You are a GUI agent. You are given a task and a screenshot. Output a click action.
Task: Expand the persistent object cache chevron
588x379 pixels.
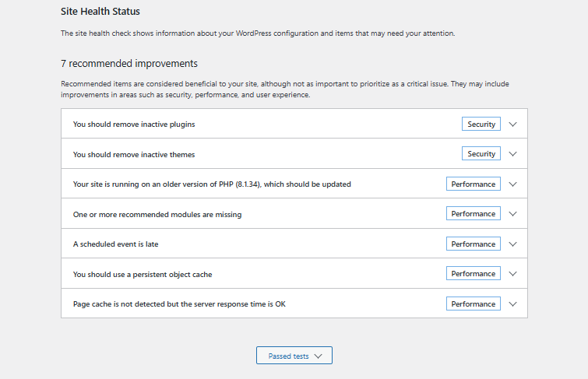pyautogui.click(x=512, y=274)
